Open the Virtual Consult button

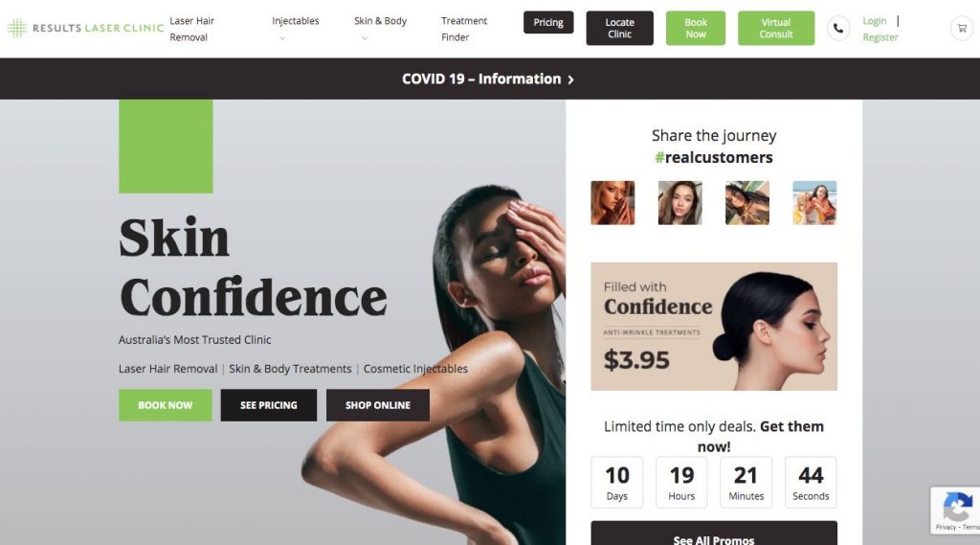click(x=775, y=28)
